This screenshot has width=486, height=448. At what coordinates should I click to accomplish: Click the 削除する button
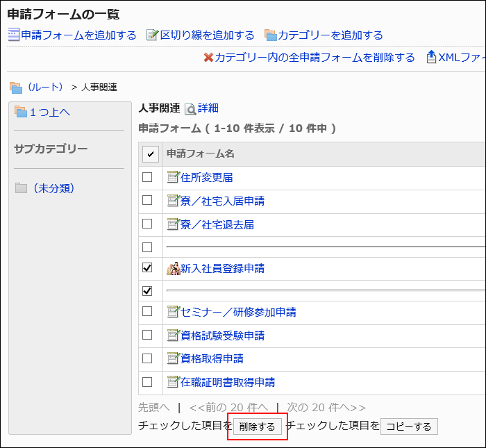pyautogui.click(x=258, y=426)
